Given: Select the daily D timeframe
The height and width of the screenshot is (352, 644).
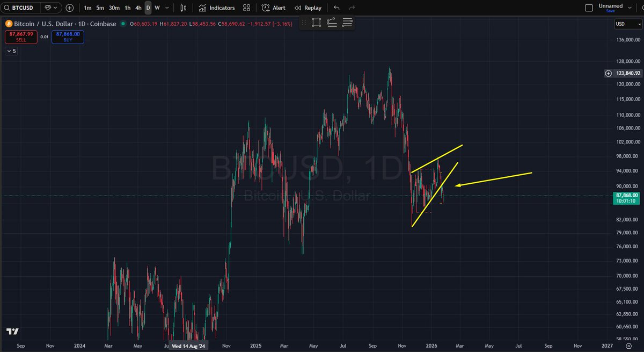Looking at the screenshot, I should (x=148, y=8).
